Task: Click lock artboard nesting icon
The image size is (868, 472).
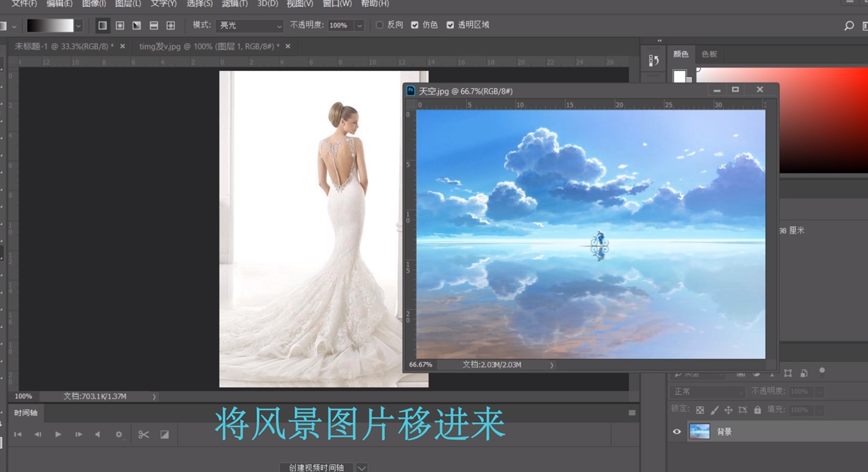Action: 743,410
